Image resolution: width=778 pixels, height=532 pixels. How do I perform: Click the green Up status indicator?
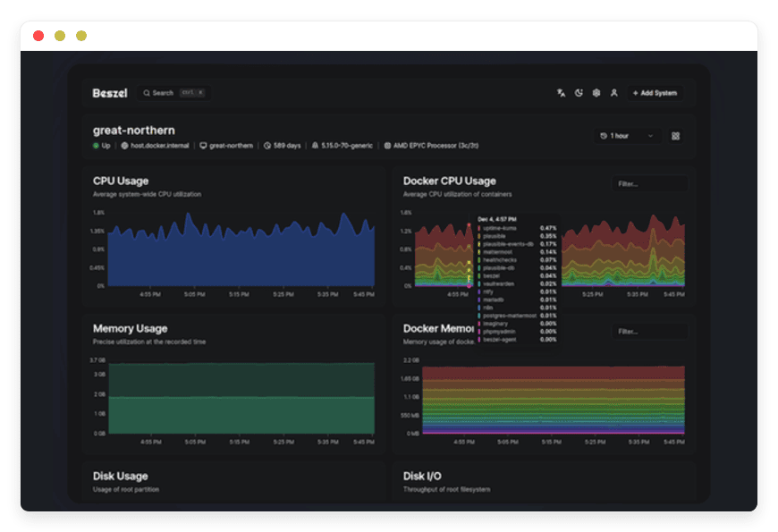97,145
